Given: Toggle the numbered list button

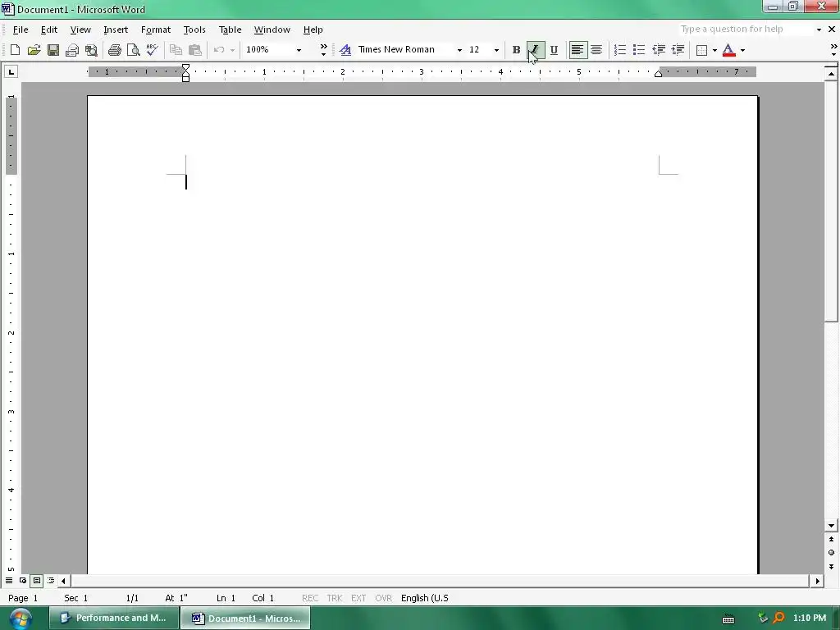Looking at the screenshot, I should click(620, 50).
